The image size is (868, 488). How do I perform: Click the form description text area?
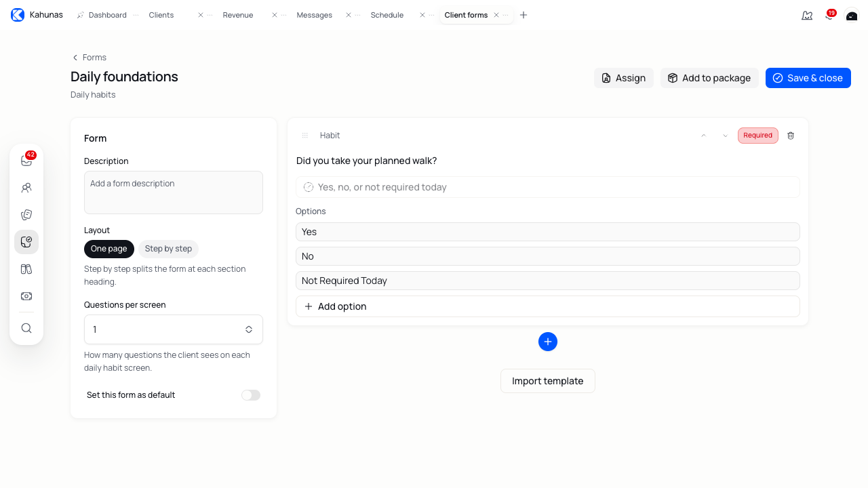click(x=174, y=192)
